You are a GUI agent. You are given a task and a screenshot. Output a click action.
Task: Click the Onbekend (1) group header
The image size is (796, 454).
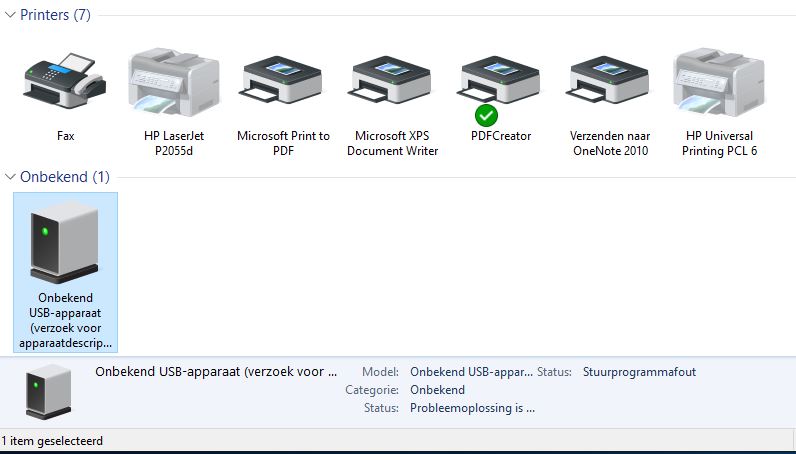click(x=65, y=177)
